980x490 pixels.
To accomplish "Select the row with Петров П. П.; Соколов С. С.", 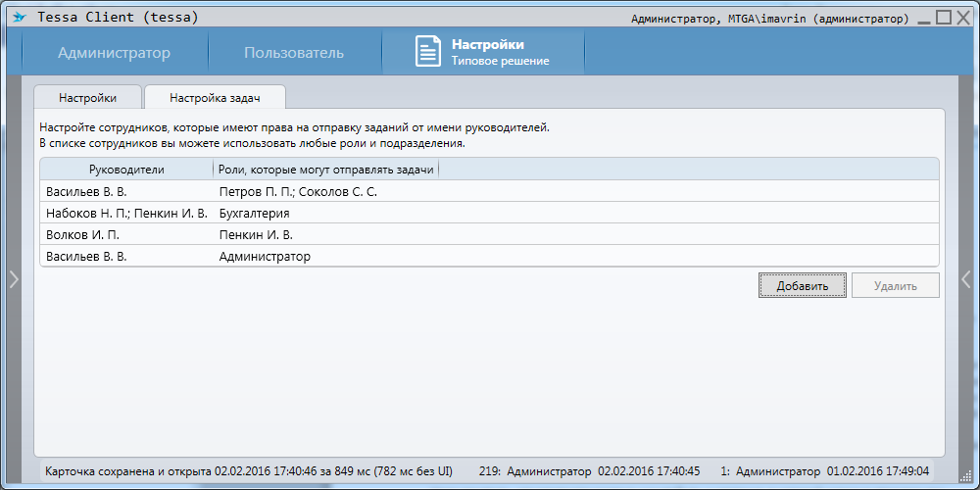I will pyautogui.click(x=297, y=192).
